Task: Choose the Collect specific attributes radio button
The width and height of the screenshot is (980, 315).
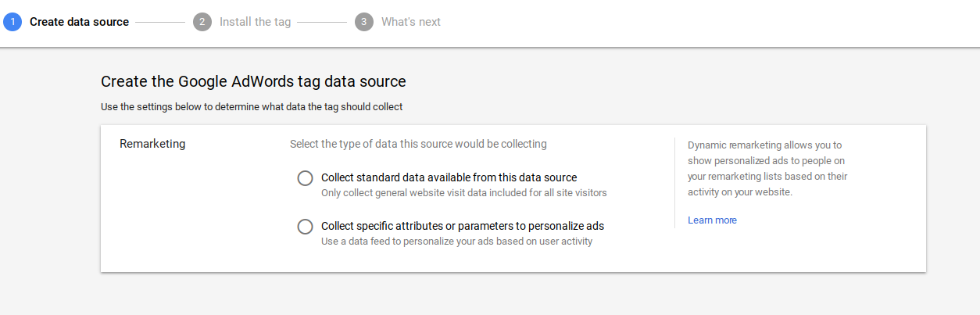Action: (x=306, y=227)
